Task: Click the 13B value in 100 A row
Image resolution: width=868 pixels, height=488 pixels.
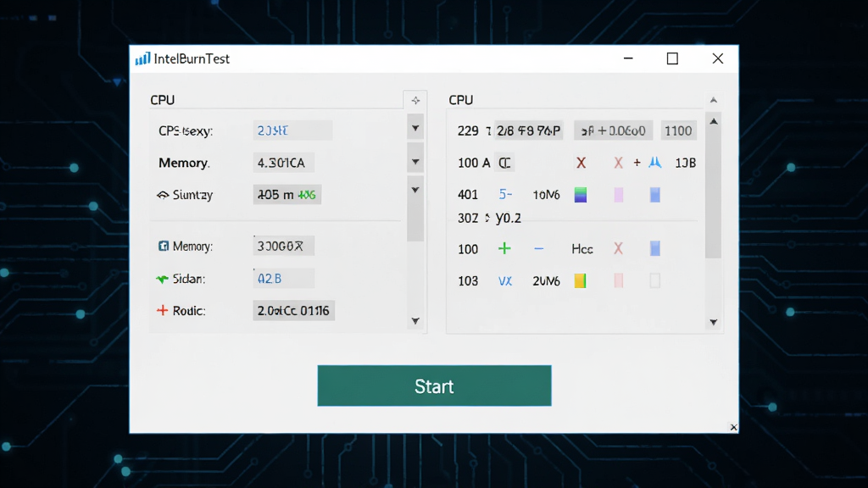Action: [685, 163]
